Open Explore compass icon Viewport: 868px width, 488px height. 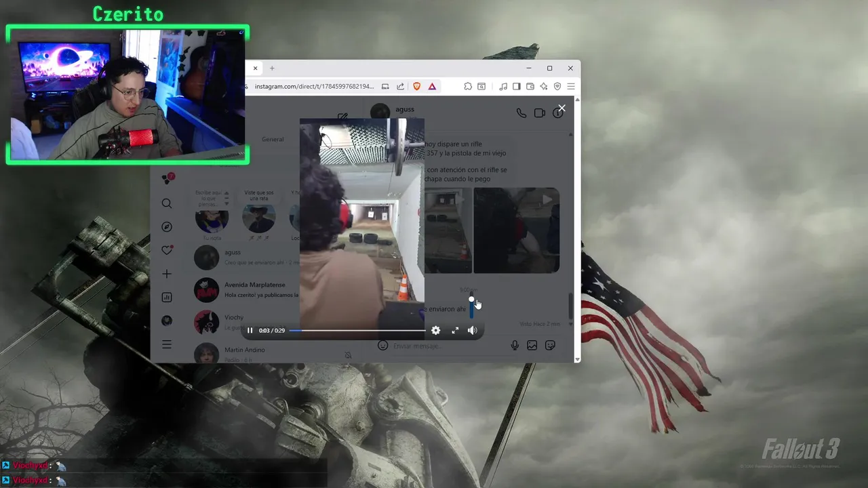click(167, 227)
